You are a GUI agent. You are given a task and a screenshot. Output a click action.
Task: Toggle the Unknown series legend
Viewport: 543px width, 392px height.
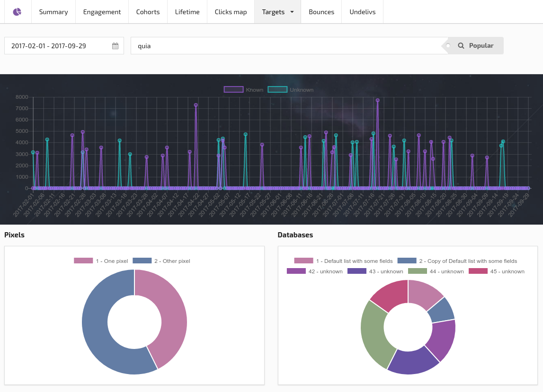291,90
